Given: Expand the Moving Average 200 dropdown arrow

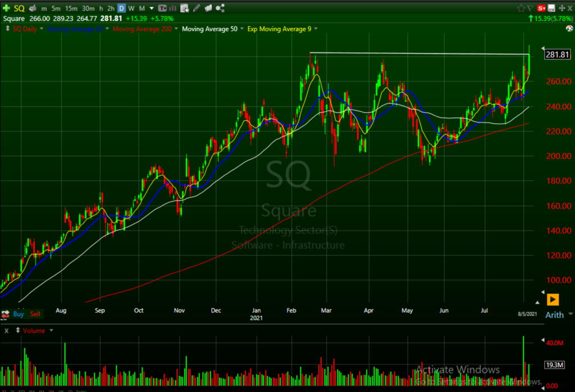Looking at the screenshot, I should pos(176,29).
